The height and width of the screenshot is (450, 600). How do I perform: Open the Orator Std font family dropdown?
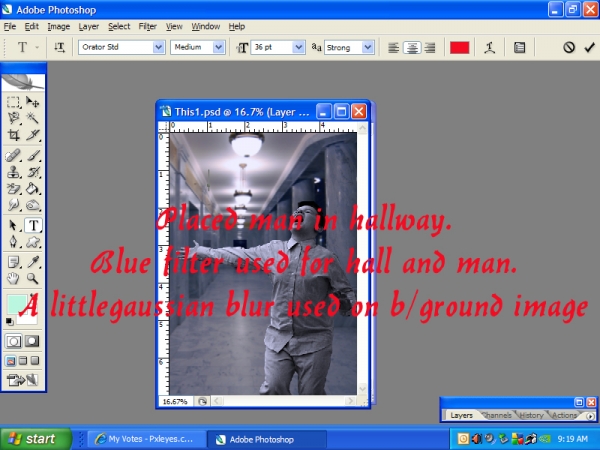point(158,47)
